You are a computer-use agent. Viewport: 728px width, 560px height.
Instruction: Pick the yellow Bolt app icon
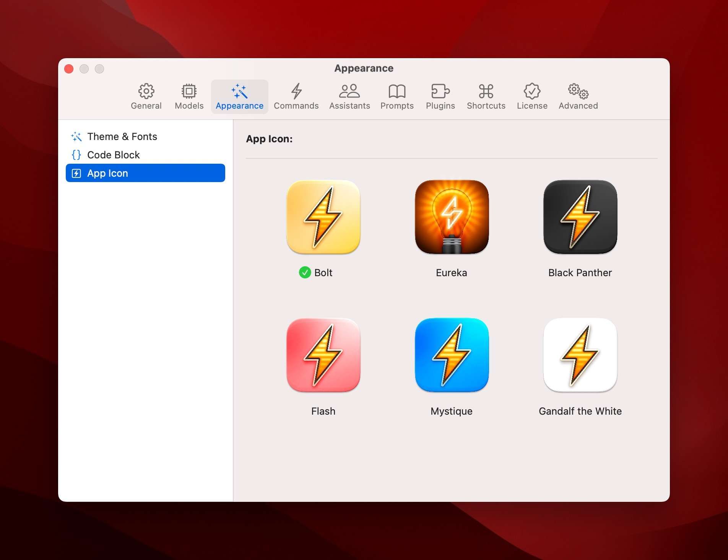point(323,217)
